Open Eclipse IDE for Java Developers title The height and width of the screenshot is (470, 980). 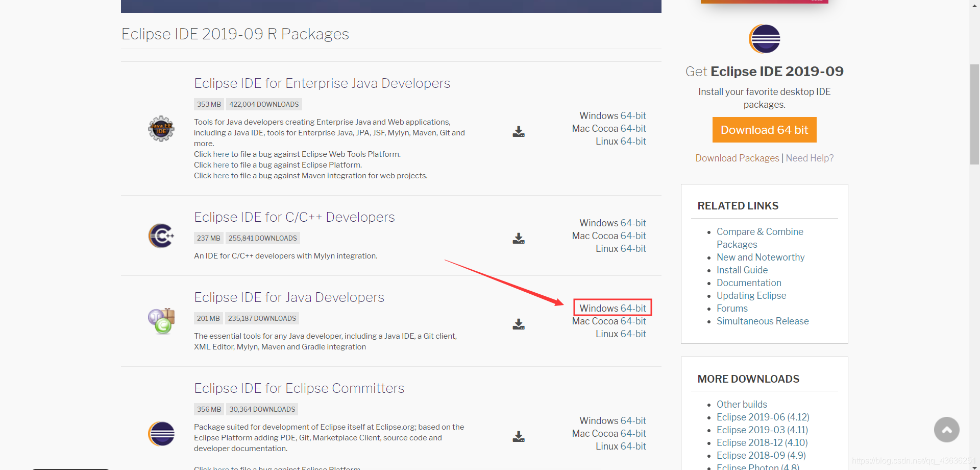click(x=289, y=297)
